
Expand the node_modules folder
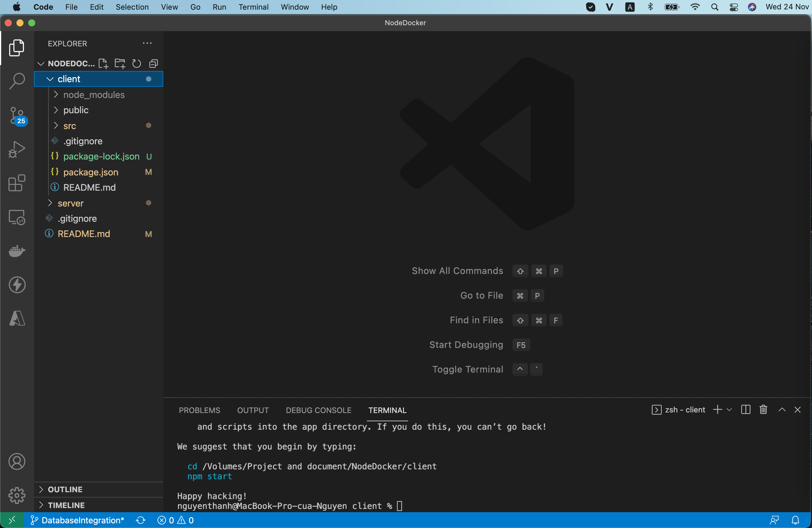pyautogui.click(x=55, y=95)
